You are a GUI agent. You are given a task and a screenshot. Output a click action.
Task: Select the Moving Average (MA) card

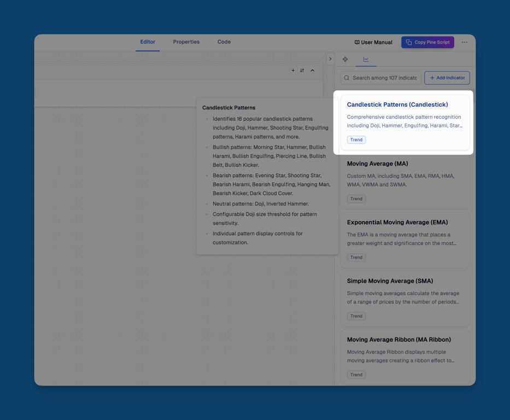405,181
